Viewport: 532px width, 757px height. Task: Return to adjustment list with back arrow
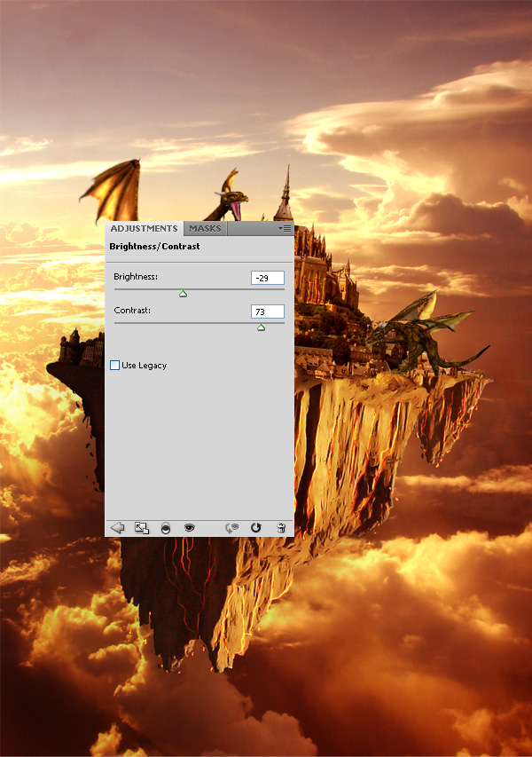(117, 528)
